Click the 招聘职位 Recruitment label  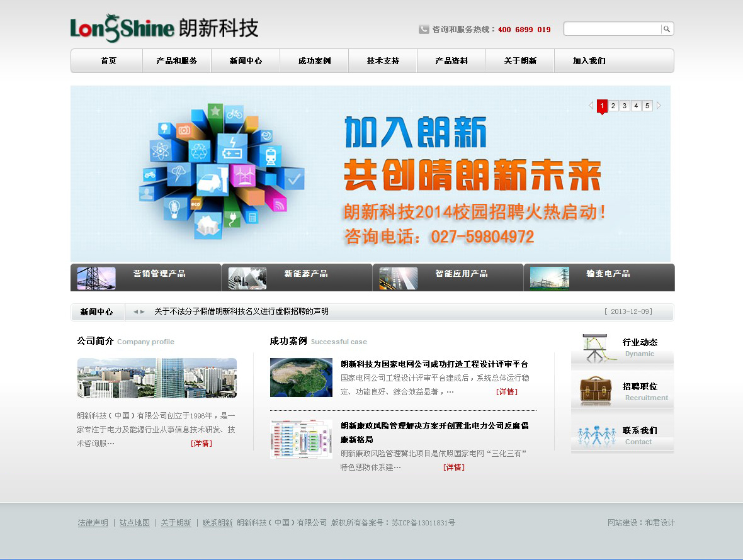coord(645,391)
